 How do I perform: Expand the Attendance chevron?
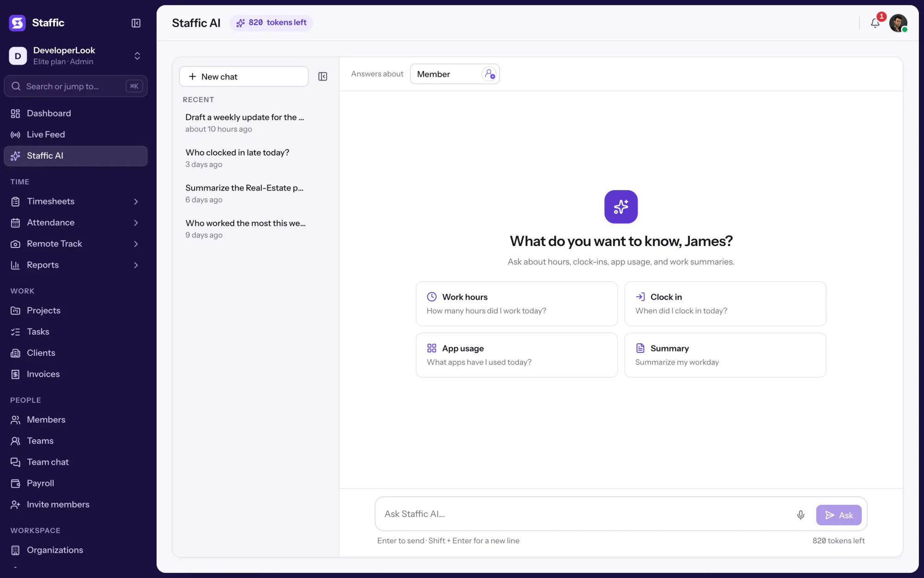pos(136,223)
